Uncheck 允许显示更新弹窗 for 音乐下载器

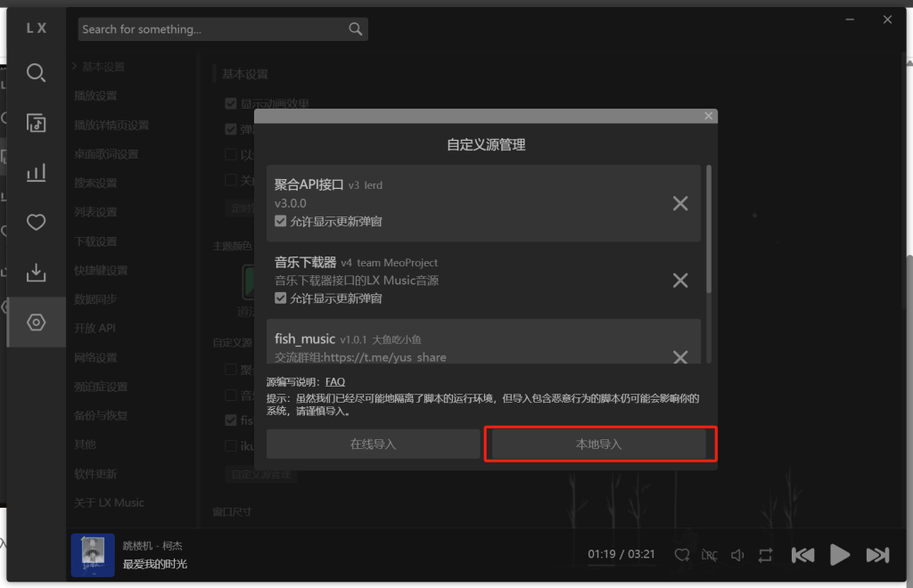[281, 298]
